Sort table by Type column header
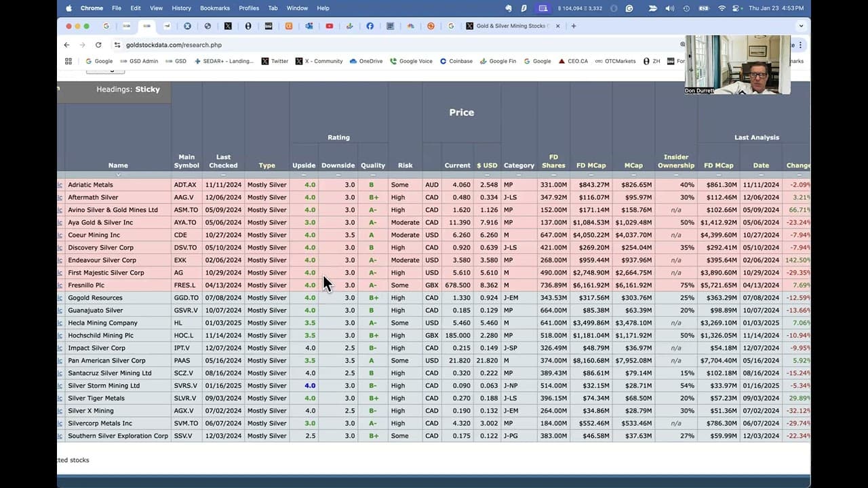868x488 pixels. click(x=267, y=165)
